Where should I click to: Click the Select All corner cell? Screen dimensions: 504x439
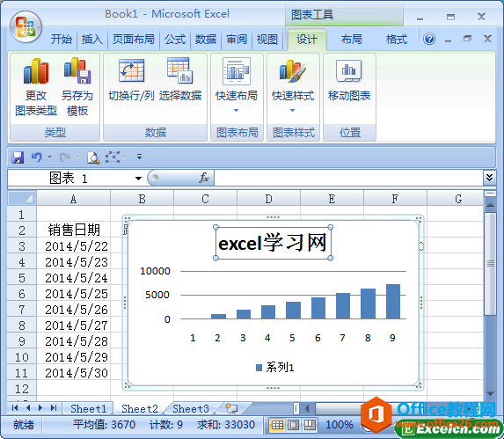coord(22,198)
